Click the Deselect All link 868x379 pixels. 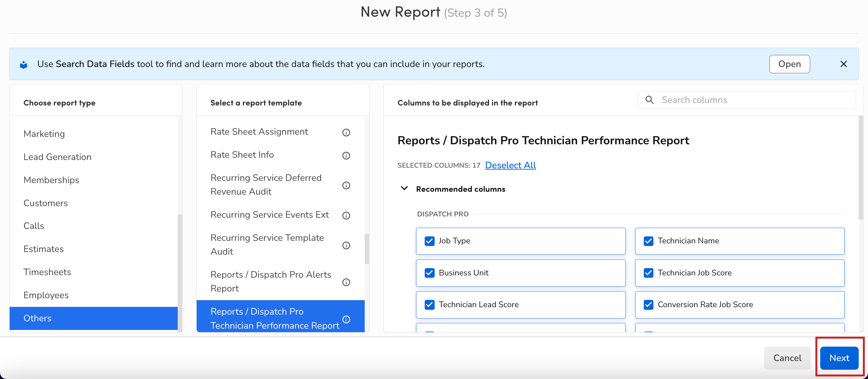pyautogui.click(x=510, y=165)
